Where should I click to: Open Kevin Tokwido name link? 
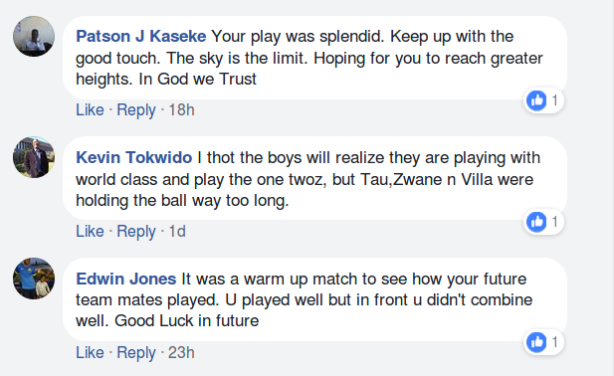point(134,157)
